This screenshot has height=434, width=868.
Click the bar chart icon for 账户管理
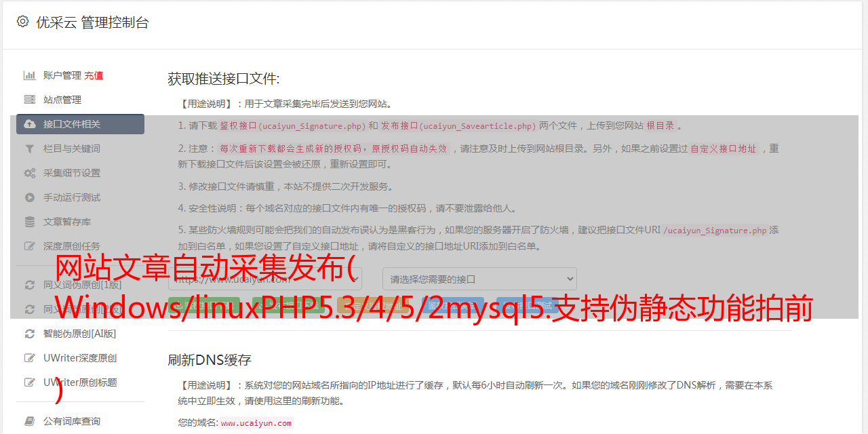(x=30, y=75)
